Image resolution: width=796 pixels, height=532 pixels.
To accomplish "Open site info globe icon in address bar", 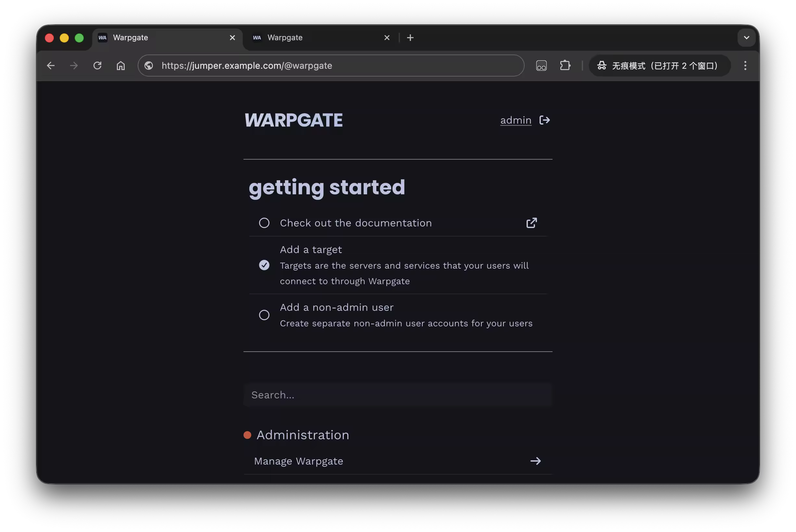I will point(149,66).
